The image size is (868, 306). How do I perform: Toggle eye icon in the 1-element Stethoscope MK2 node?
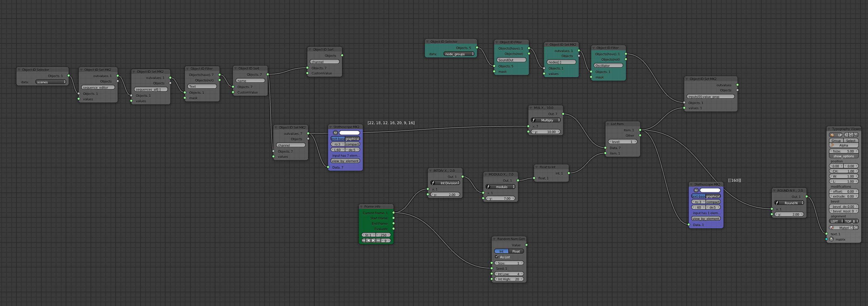[x=696, y=190]
